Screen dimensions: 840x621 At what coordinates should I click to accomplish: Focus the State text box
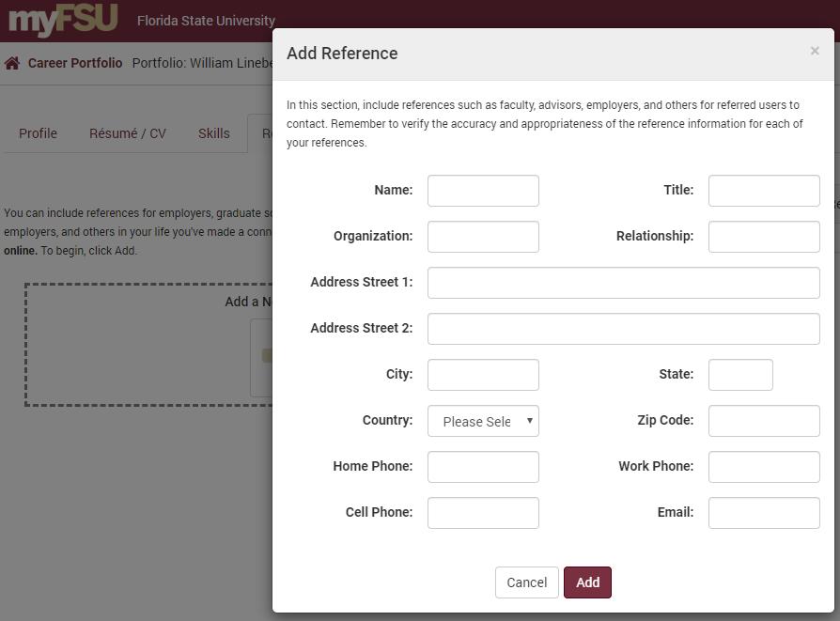pos(740,375)
